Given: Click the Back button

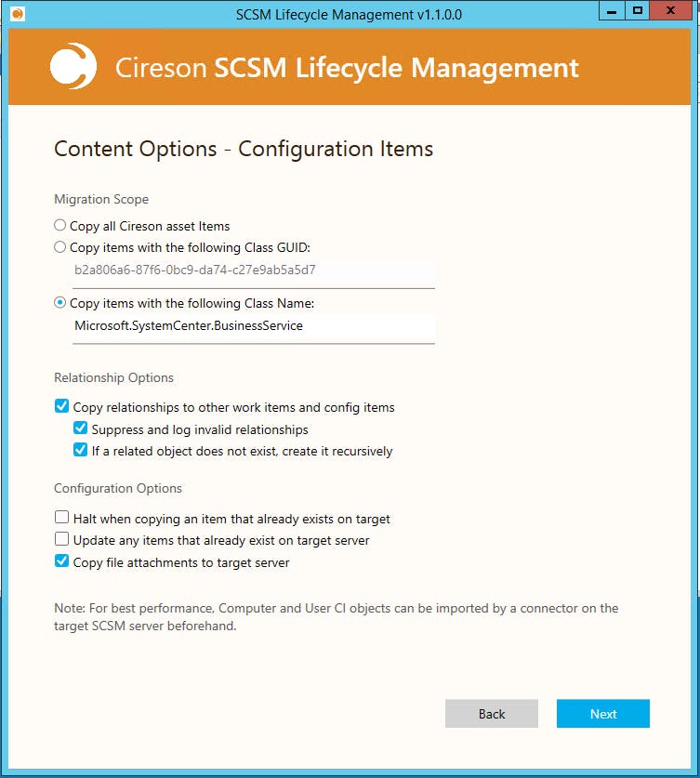Looking at the screenshot, I should click(x=492, y=714).
